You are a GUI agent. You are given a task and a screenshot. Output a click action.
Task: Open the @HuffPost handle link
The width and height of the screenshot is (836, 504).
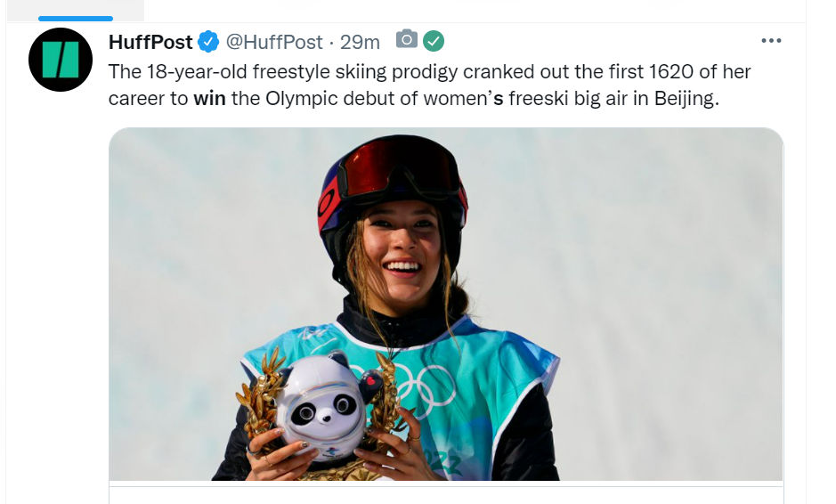coord(273,42)
